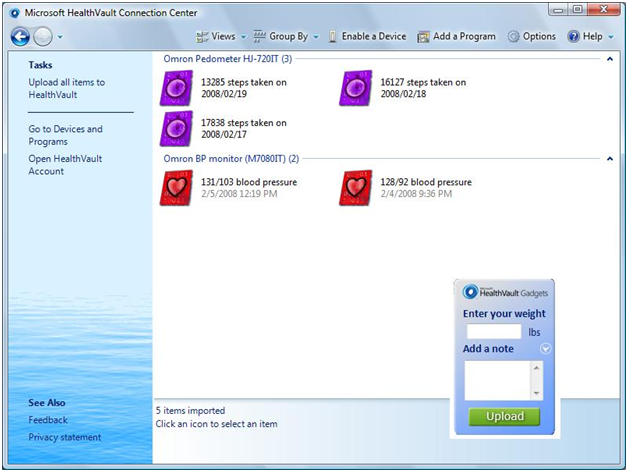Click the blue Back navigation arrow
This screenshot has height=472, width=628.
click(x=20, y=37)
